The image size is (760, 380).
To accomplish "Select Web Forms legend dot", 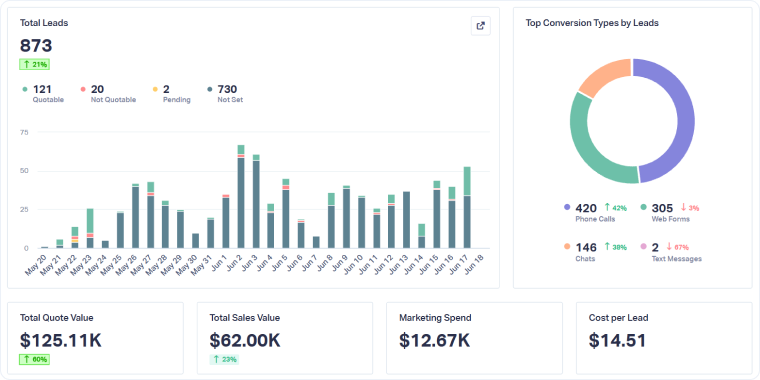I will tap(644, 207).
